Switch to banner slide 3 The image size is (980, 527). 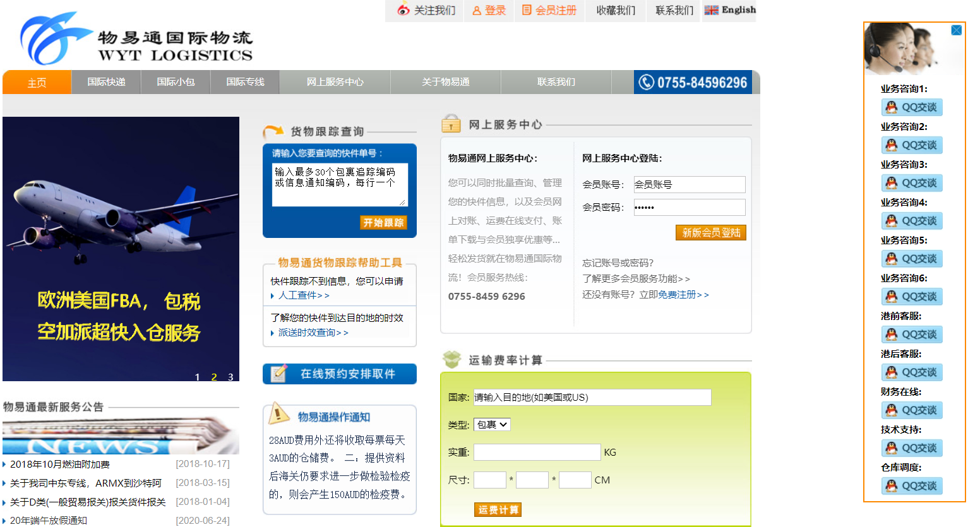coord(230,377)
